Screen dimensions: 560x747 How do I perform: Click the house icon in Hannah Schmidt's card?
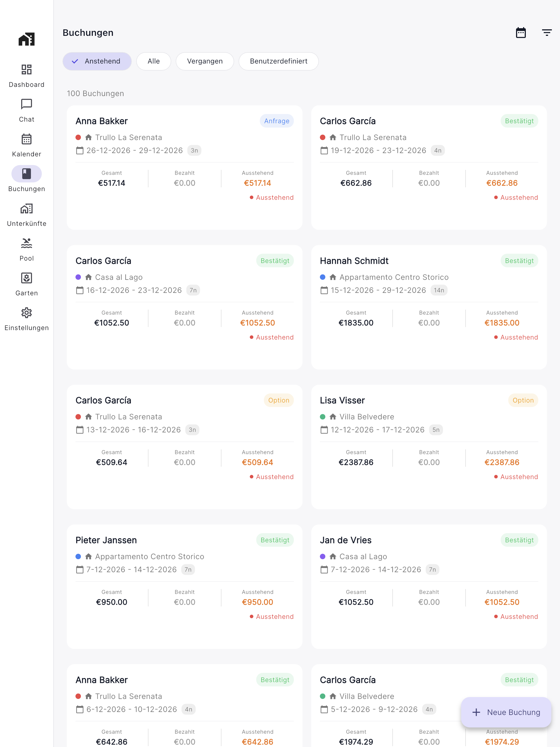[333, 277]
